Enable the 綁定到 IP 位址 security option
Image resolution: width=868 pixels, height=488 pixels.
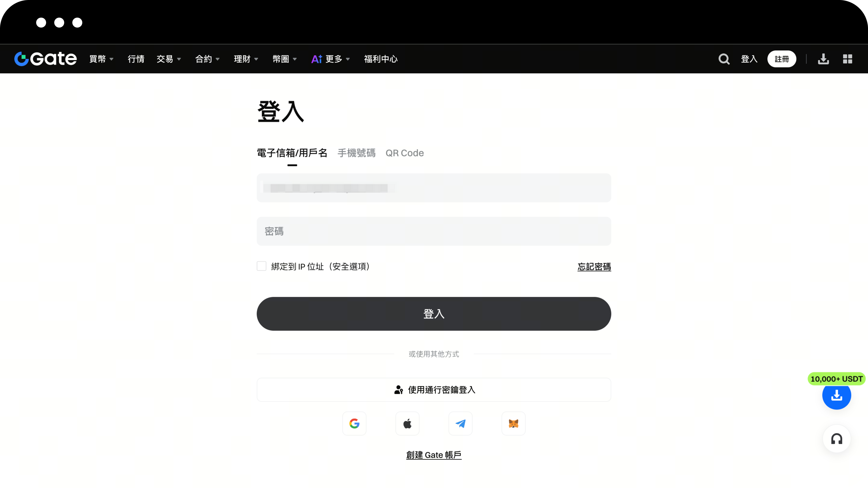pos(262,266)
